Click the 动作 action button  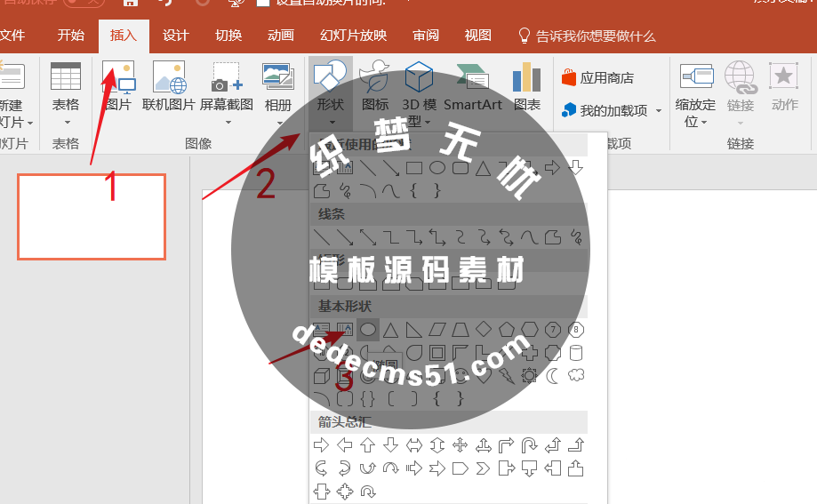784,86
